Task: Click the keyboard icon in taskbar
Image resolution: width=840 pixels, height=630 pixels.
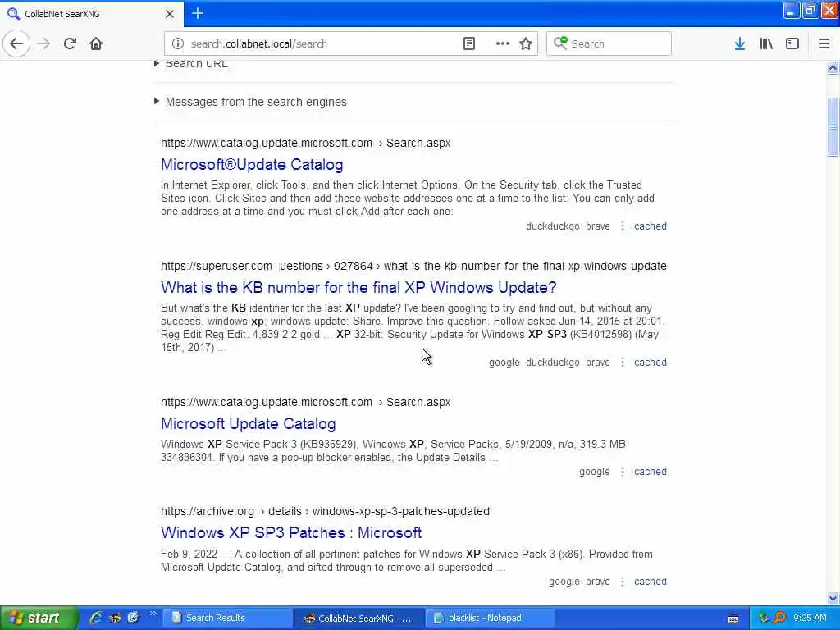Action: (733, 619)
